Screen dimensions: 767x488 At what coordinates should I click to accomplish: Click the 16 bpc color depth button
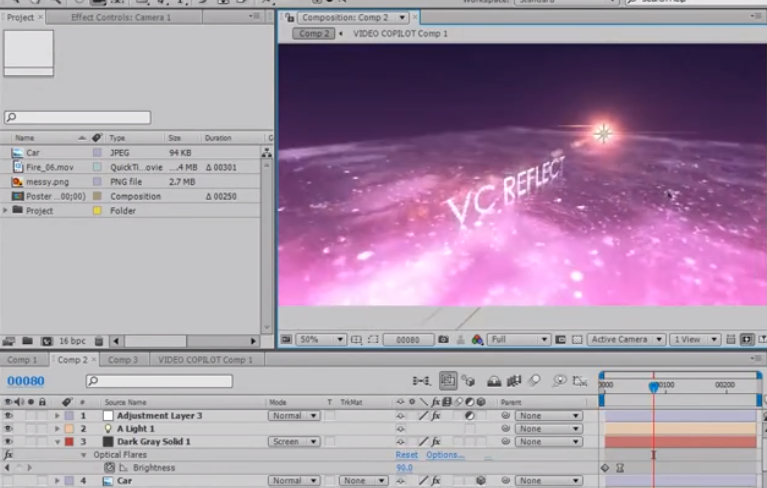pyautogui.click(x=72, y=341)
